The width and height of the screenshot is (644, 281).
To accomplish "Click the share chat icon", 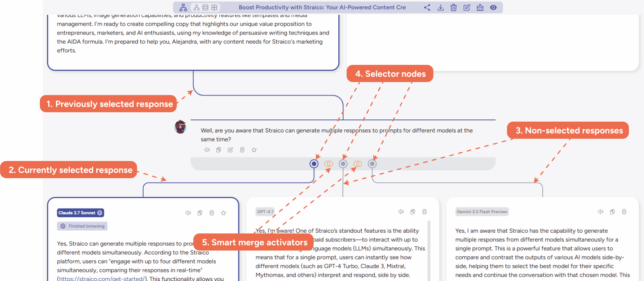I will pyautogui.click(x=427, y=8).
